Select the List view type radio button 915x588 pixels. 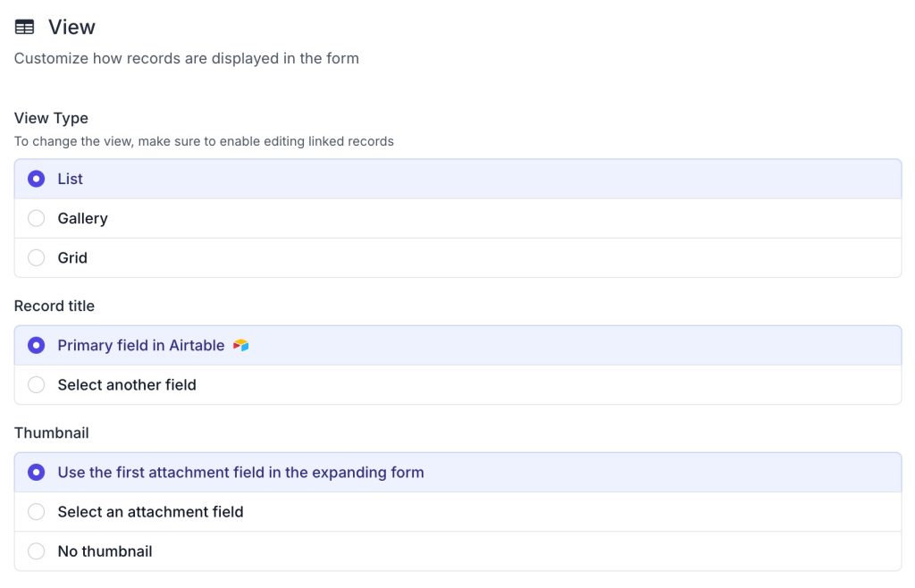click(37, 179)
